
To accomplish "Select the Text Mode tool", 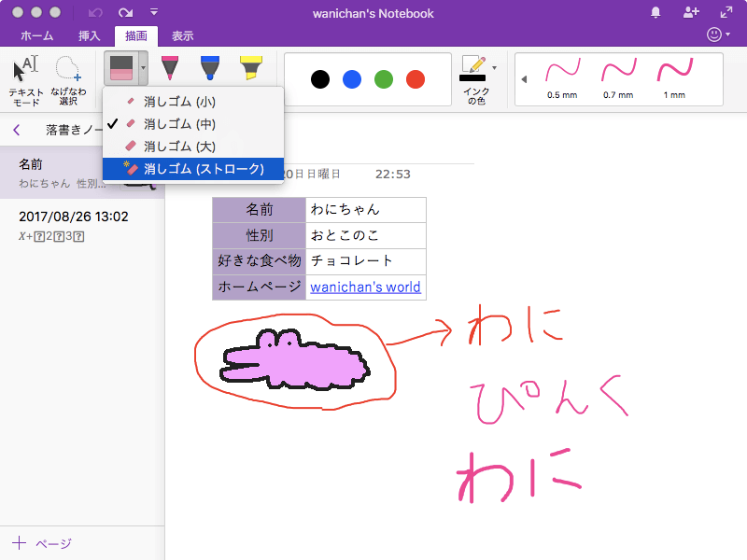I will pyautogui.click(x=26, y=80).
